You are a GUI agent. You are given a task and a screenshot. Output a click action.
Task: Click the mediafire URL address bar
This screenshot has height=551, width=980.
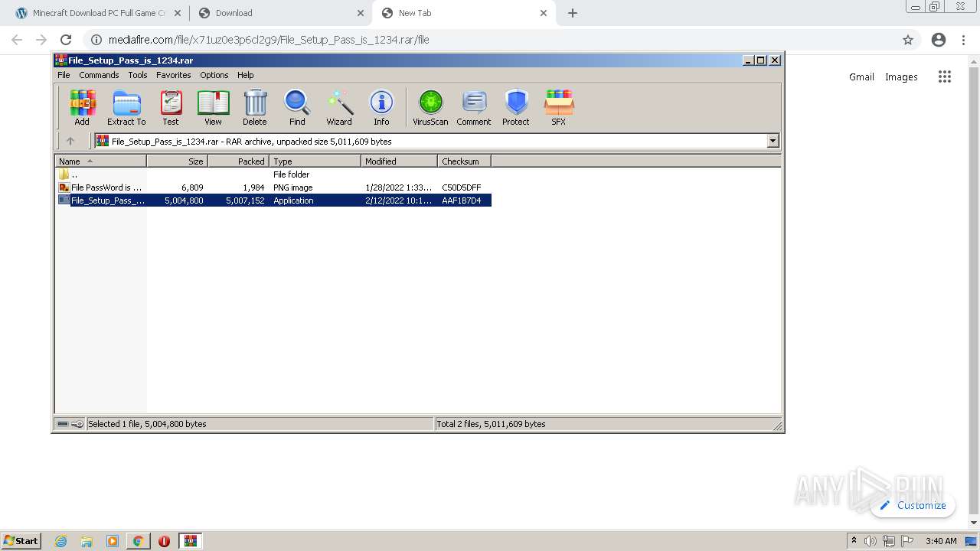[490, 40]
